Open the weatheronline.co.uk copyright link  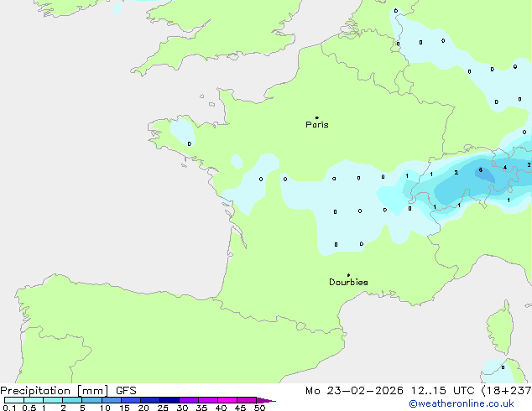click(461, 403)
